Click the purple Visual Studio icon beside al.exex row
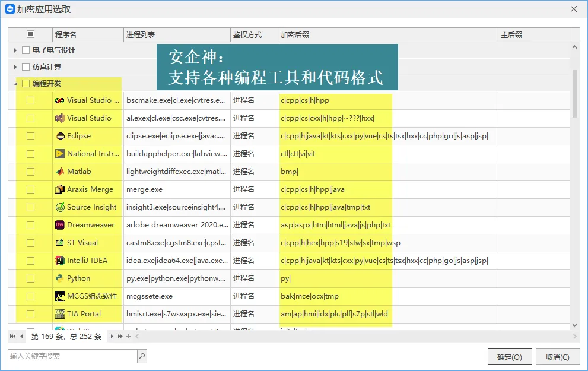The width and height of the screenshot is (588, 371). [59, 118]
